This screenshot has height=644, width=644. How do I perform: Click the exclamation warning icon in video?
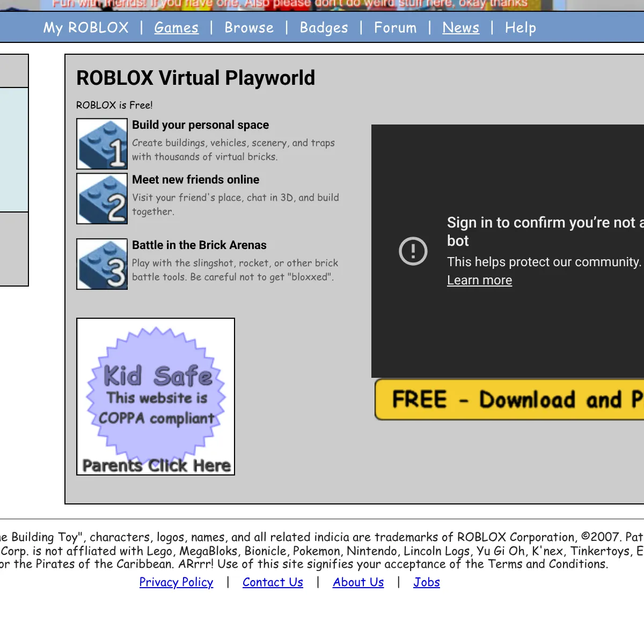(413, 251)
